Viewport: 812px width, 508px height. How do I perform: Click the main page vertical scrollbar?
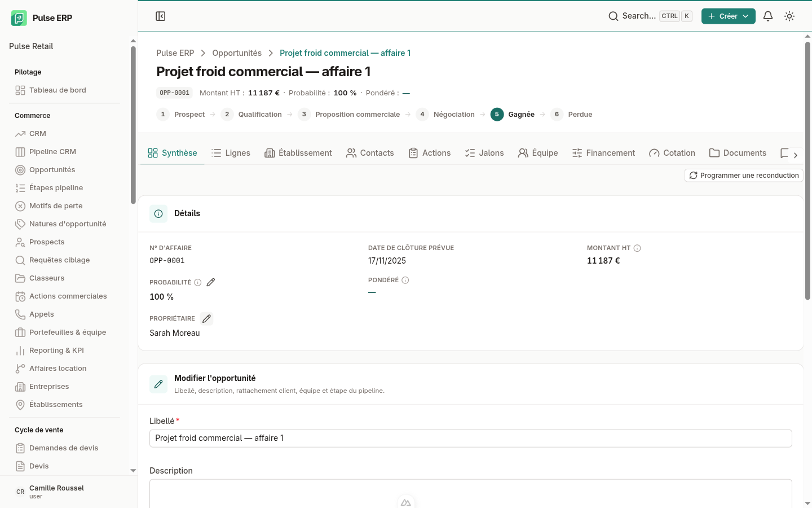pos(807,170)
